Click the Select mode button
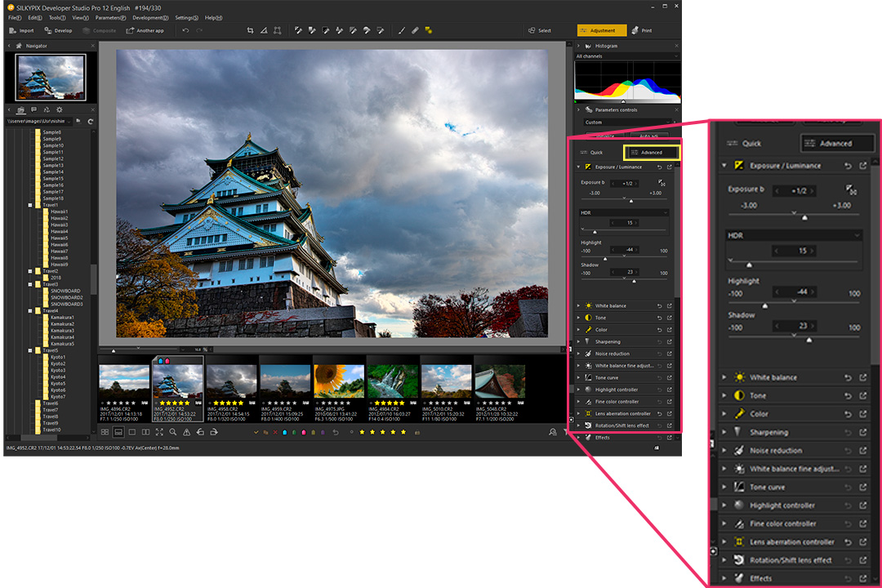The image size is (882, 588). pos(540,30)
